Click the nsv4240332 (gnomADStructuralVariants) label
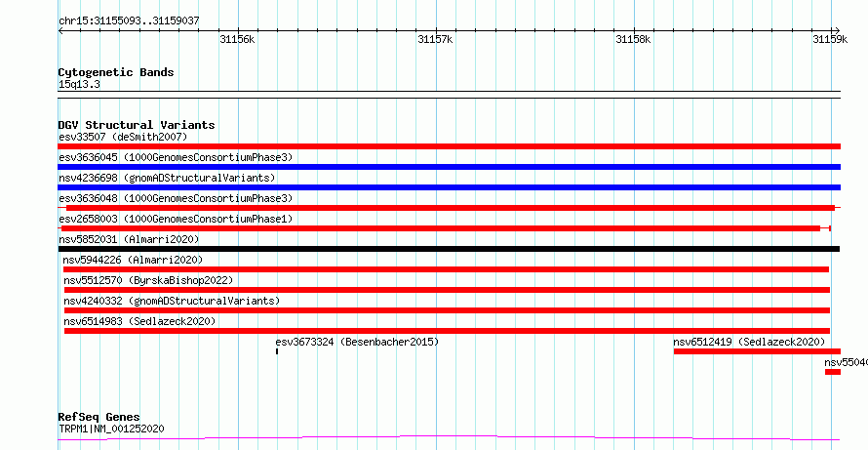 tap(172, 301)
